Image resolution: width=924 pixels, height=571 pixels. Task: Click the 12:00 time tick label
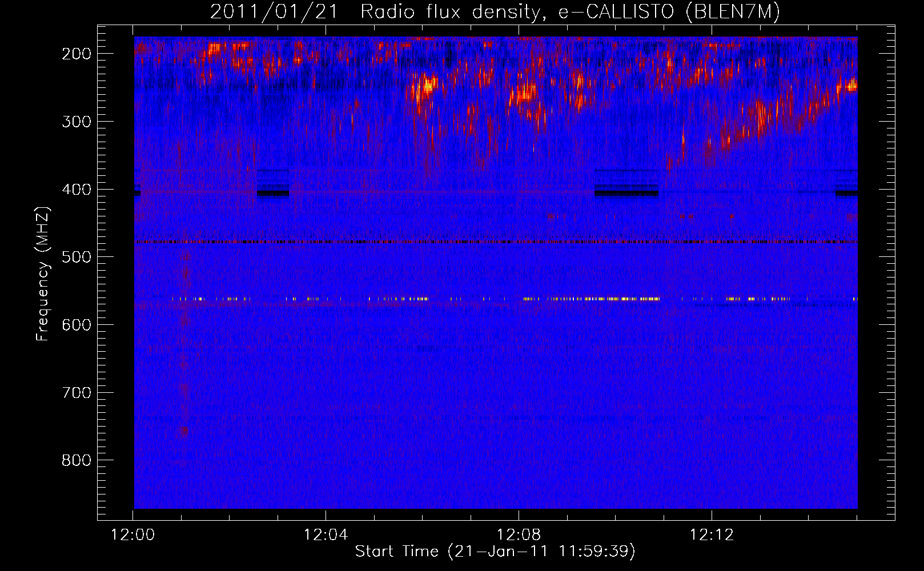coord(133,535)
